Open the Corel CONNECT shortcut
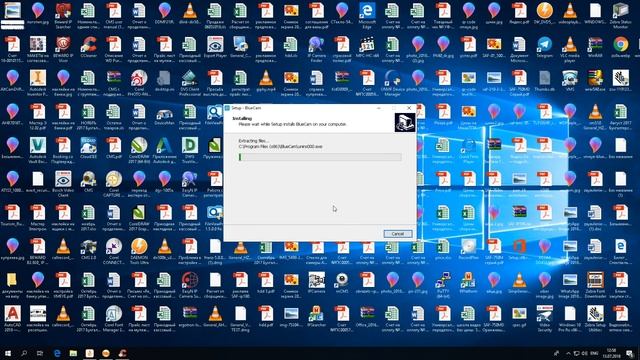 (113, 251)
